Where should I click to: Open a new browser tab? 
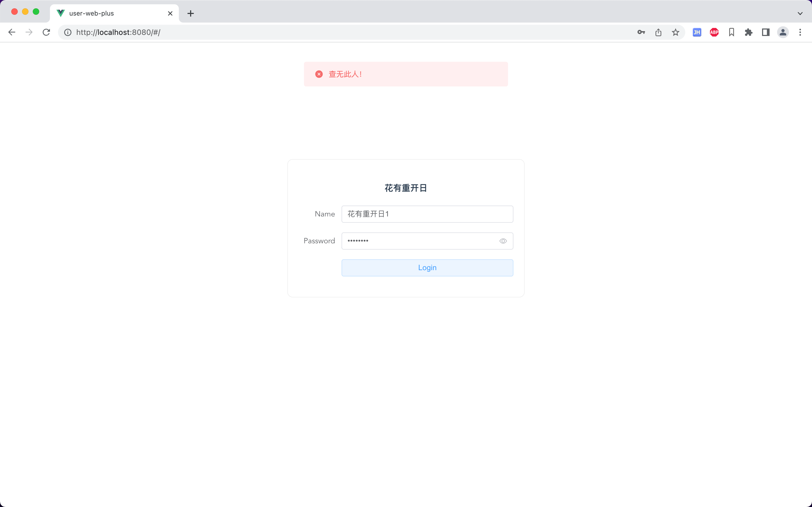(191, 13)
